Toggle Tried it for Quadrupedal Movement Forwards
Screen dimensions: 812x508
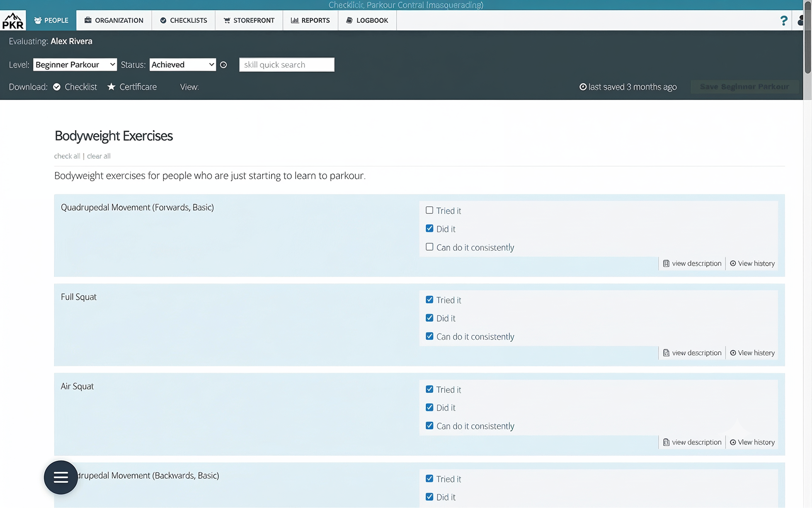click(429, 210)
